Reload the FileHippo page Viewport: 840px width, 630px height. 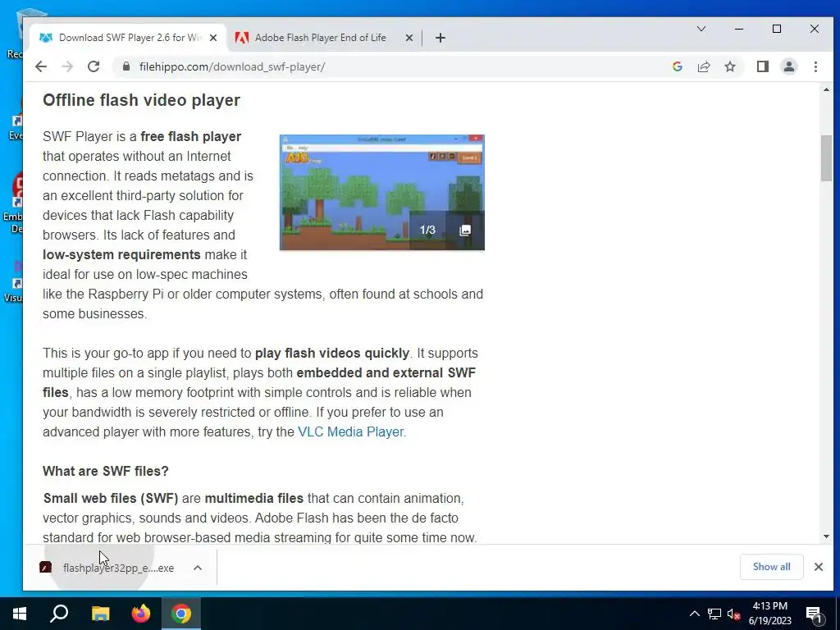tap(94, 66)
